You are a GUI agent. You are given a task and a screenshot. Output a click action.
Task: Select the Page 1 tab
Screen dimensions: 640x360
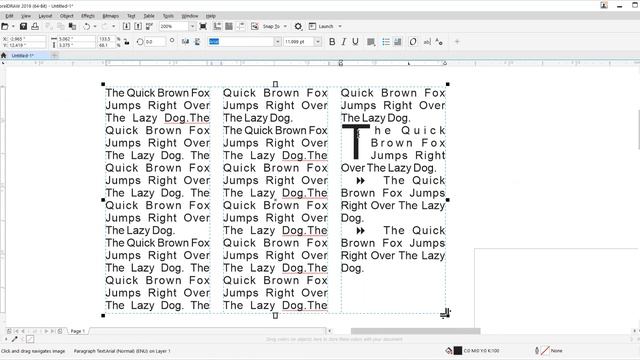coord(78,331)
